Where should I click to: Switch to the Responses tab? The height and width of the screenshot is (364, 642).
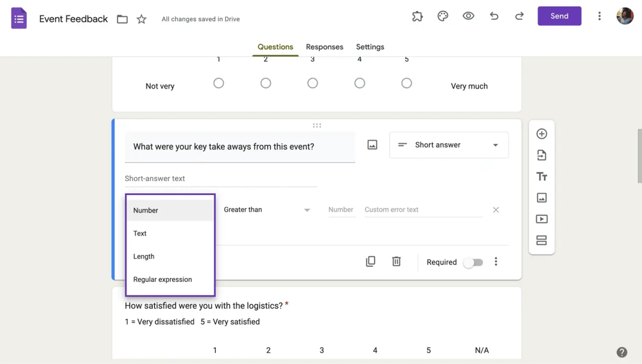coord(324,47)
